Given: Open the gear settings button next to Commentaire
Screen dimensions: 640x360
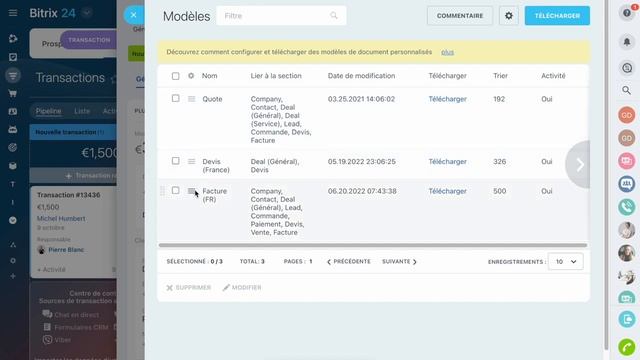Looking at the screenshot, I should pos(509,16).
